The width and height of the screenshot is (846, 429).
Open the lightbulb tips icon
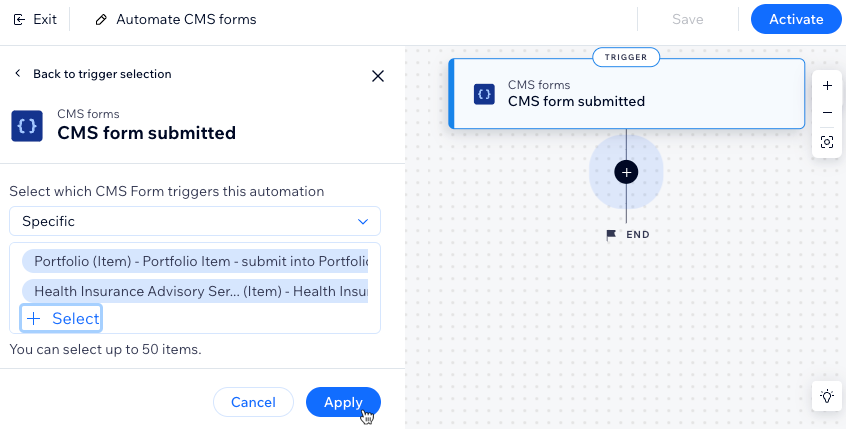pos(827,396)
